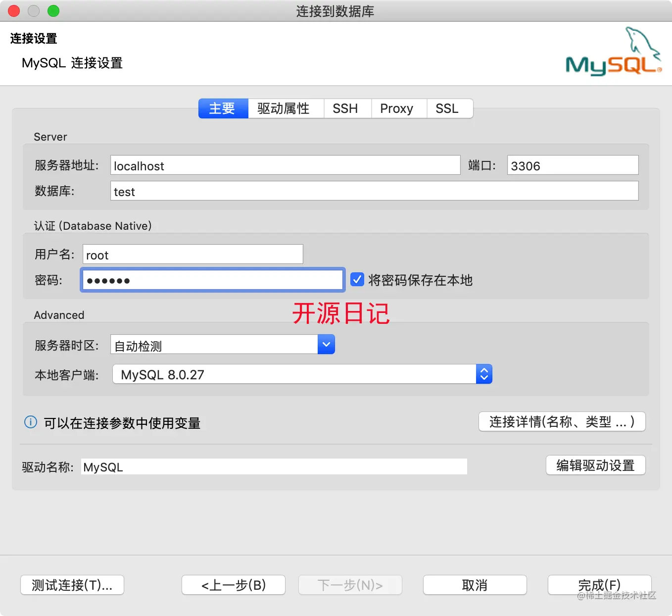Click the green maximize window button
Image resolution: width=672 pixels, height=616 pixels.
pos(53,11)
